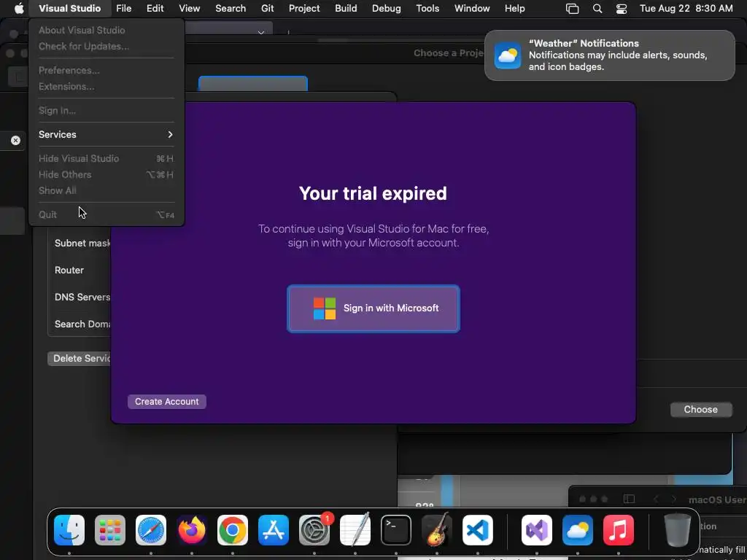The width and height of the screenshot is (747, 560).
Task: Choose Sign In menu entry
Action: click(x=107, y=111)
